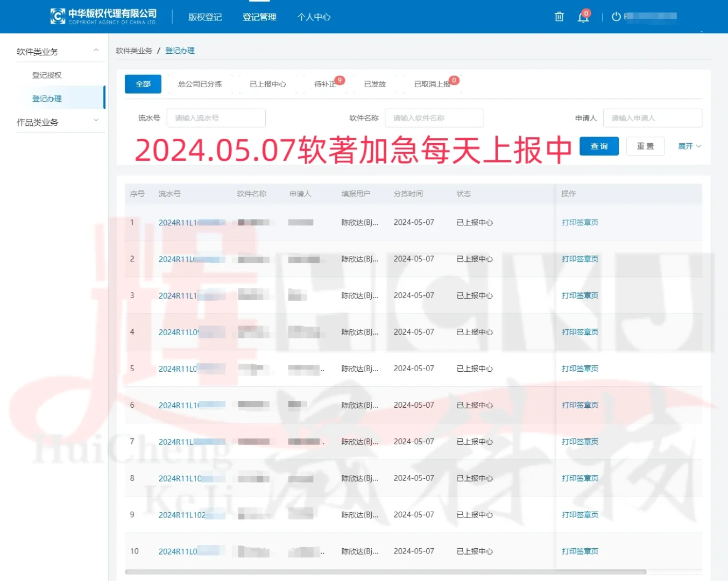Viewport: 728px width, 581px height.
Task: Click the 中华版权代理有限公司 logo
Action: 103,17
